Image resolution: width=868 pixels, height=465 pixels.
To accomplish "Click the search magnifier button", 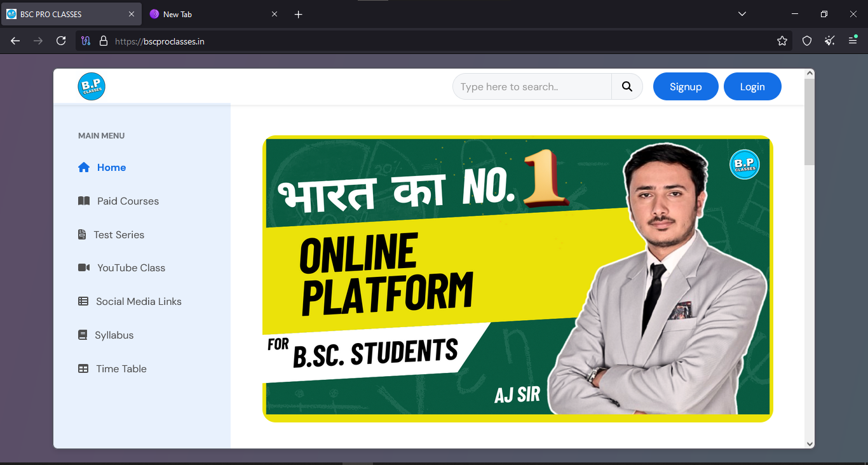I will pyautogui.click(x=627, y=87).
